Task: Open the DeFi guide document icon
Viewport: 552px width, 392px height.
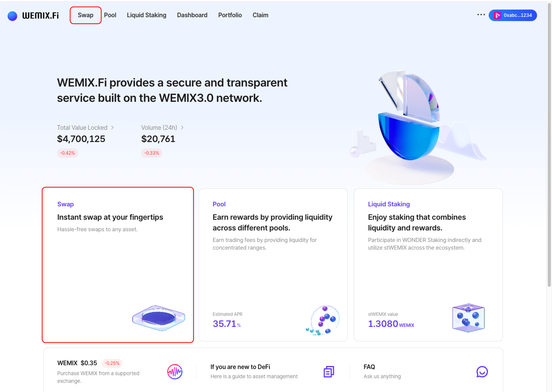Action: click(329, 372)
